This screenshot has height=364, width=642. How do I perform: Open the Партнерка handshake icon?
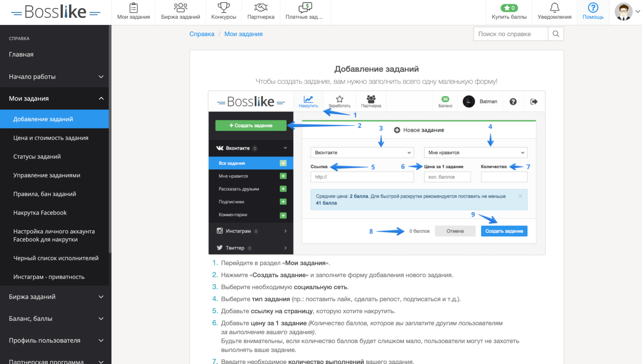click(x=261, y=8)
